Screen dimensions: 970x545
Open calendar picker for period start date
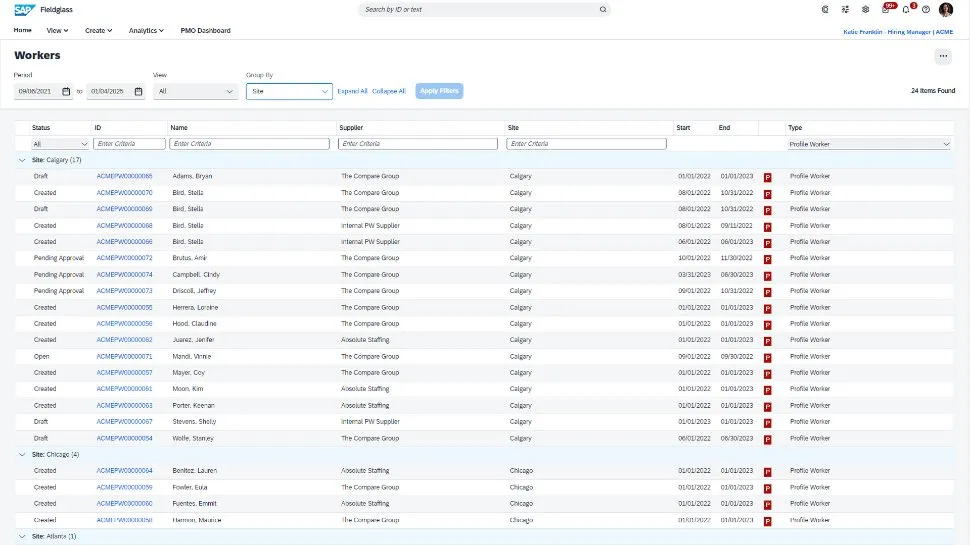pos(66,91)
